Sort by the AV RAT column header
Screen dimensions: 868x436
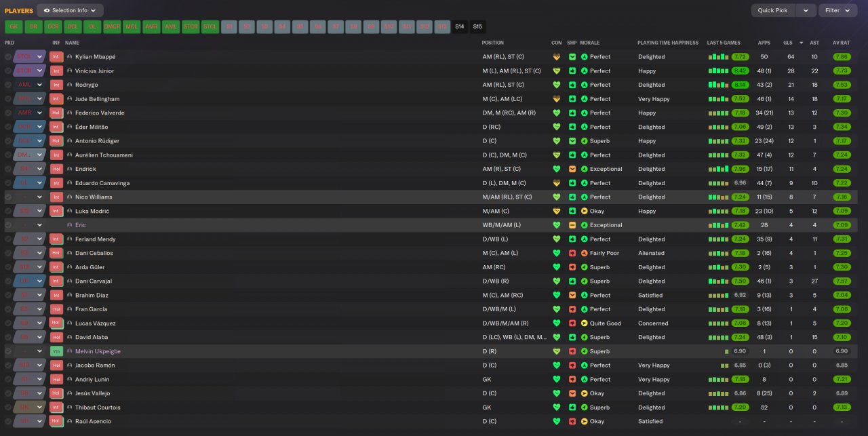(x=842, y=43)
